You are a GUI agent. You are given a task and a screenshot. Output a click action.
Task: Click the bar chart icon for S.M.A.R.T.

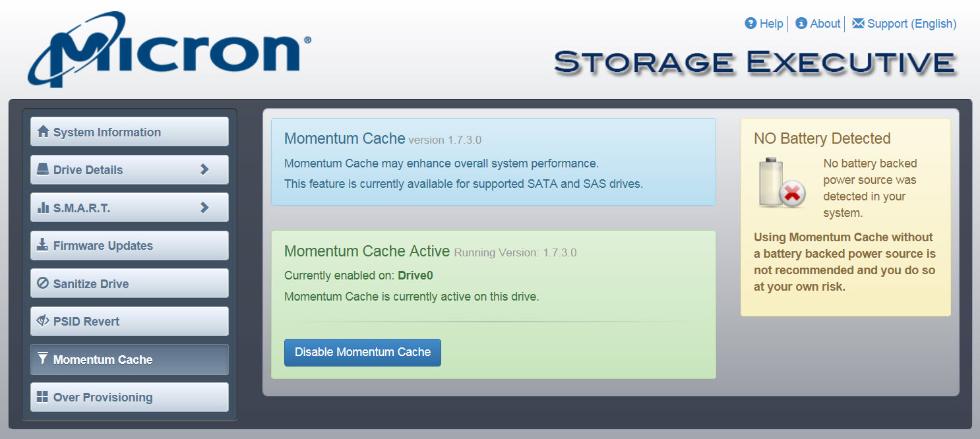click(43, 208)
